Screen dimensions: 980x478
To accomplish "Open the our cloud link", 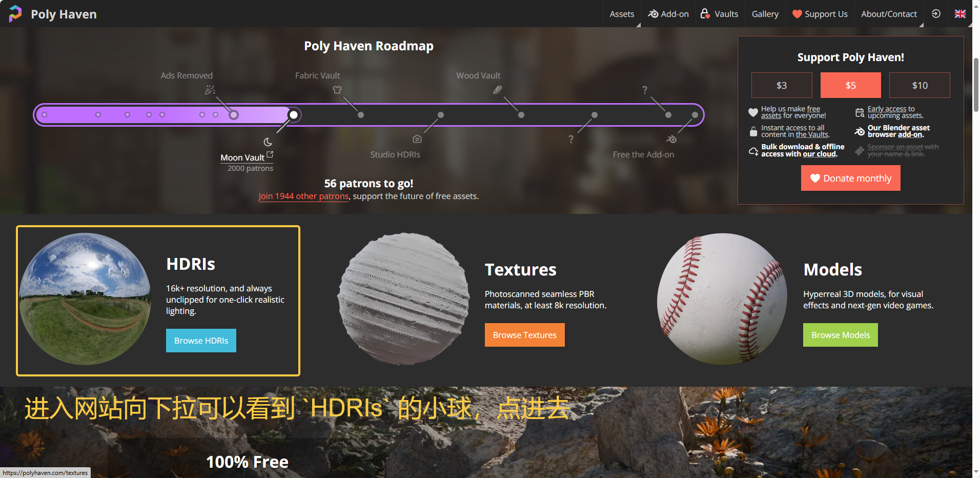I will (820, 154).
